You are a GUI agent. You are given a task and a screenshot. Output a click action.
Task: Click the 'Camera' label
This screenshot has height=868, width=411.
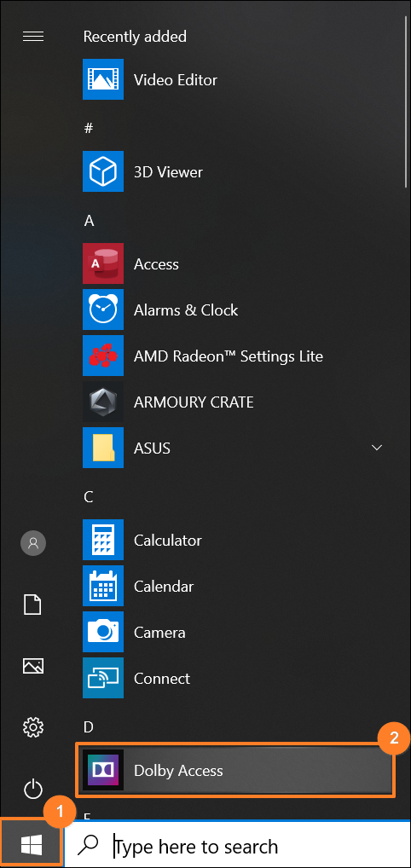[x=159, y=632]
